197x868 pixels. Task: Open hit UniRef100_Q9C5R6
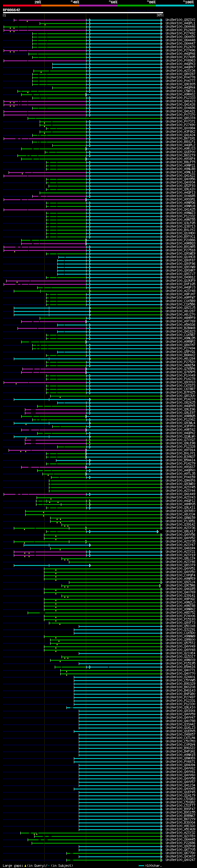coord(180,586)
